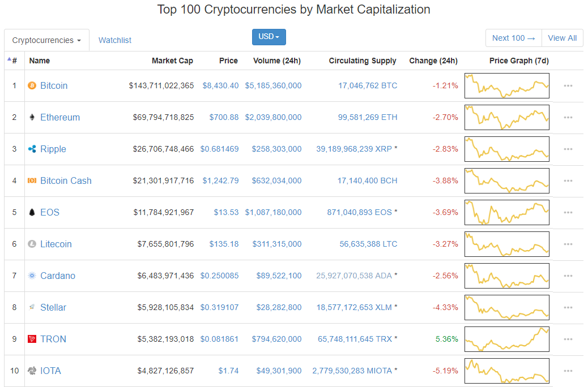Open the Litecoin name link
Image resolution: width=588 pixels, height=387 pixels.
56,244
